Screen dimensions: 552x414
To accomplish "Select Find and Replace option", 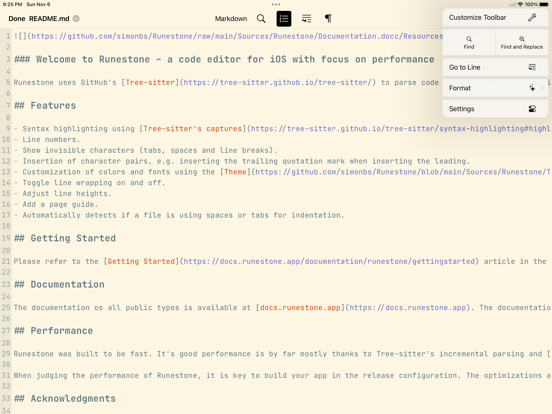I will pyautogui.click(x=522, y=43).
